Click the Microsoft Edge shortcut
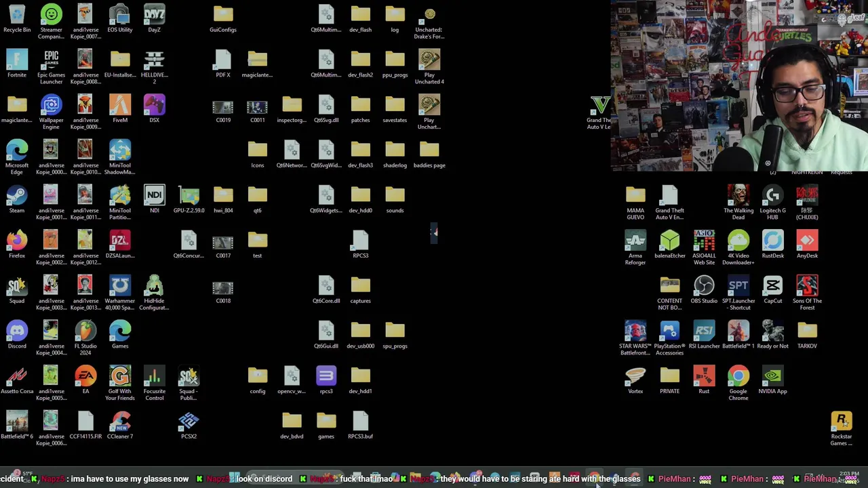The width and height of the screenshot is (868, 488). pos(17,157)
